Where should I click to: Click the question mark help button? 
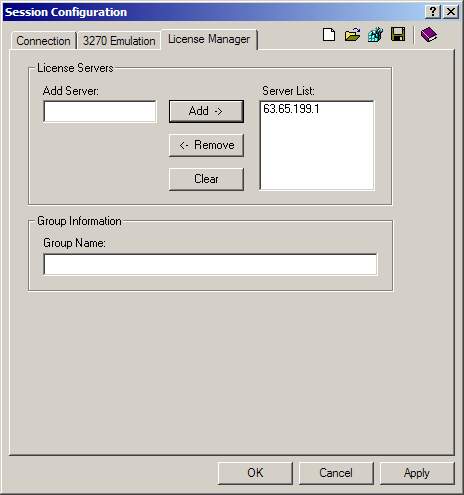click(433, 12)
